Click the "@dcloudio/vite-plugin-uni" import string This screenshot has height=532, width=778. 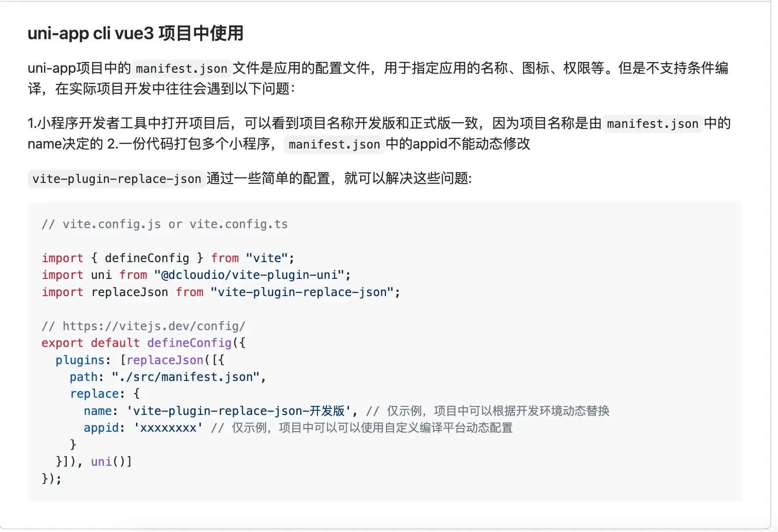[x=249, y=275]
